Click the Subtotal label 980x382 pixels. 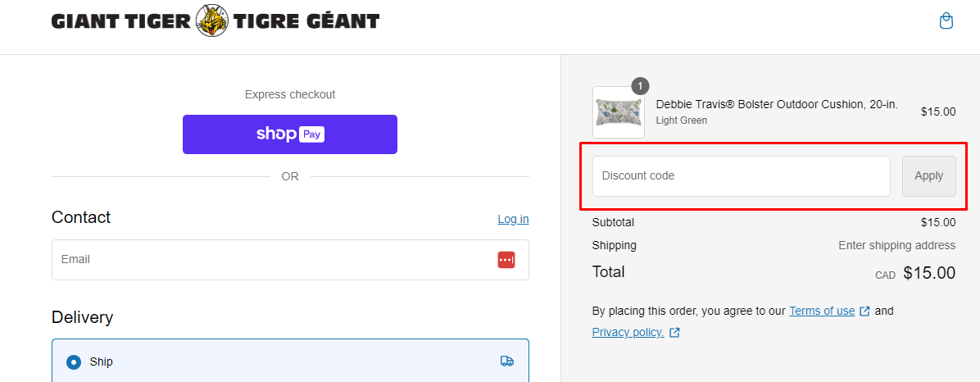[613, 223]
